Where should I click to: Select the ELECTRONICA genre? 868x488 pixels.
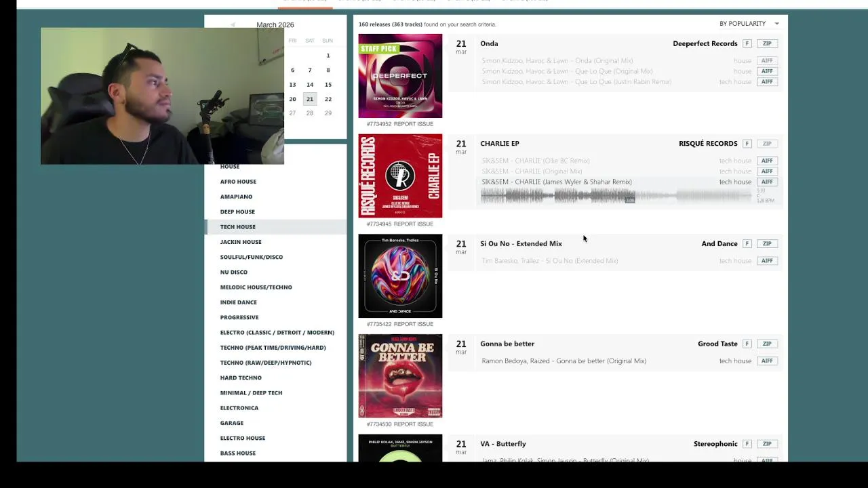pyautogui.click(x=239, y=408)
